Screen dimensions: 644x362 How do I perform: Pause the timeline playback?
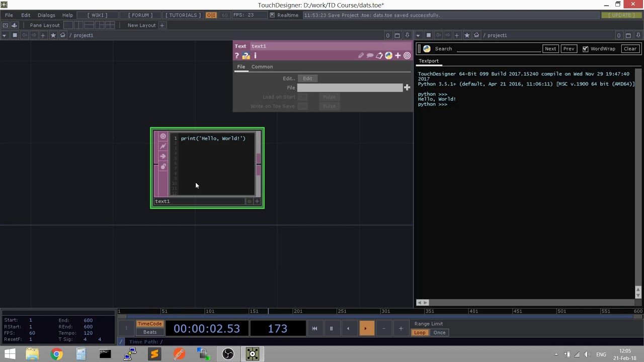pos(331,328)
